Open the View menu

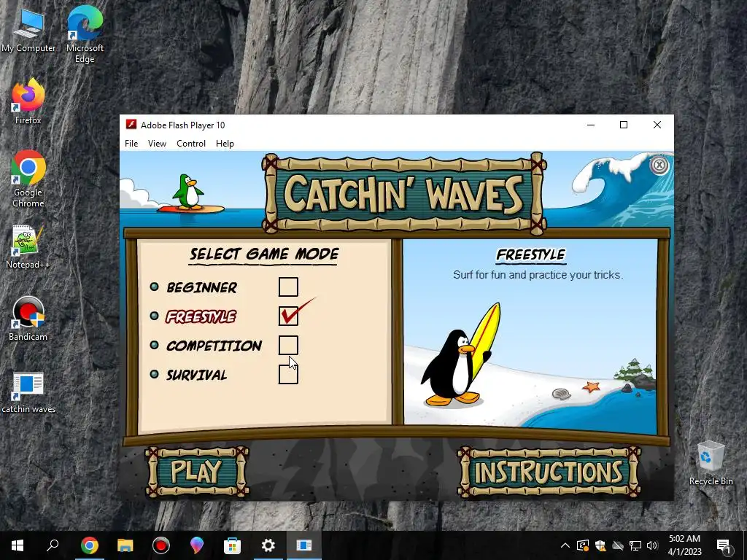pos(157,144)
